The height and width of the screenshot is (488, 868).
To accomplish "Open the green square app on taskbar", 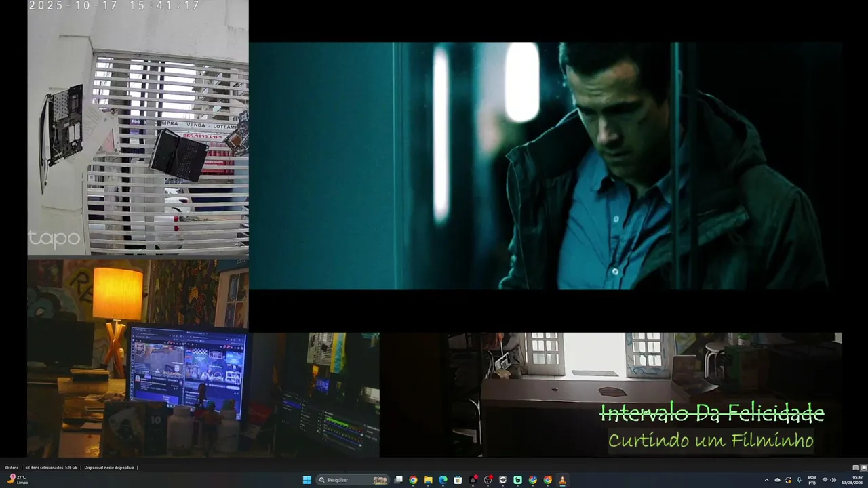I will (x=517, y=480).
